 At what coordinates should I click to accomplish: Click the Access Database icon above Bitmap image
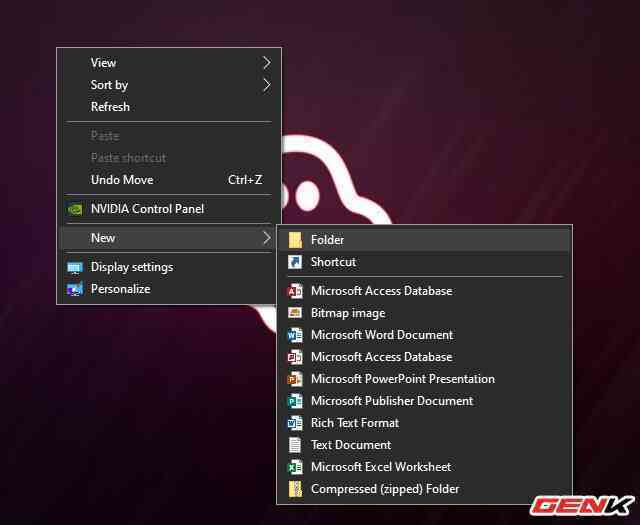295,291
